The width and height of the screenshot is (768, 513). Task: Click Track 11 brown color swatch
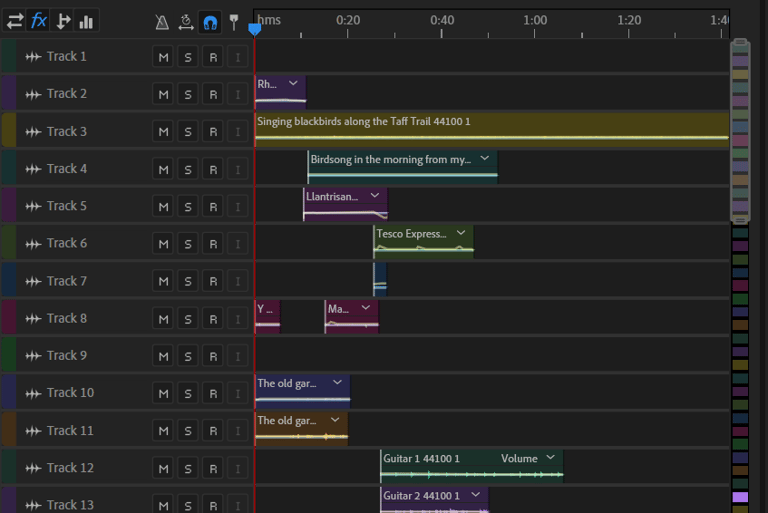(x=9, y=429)
